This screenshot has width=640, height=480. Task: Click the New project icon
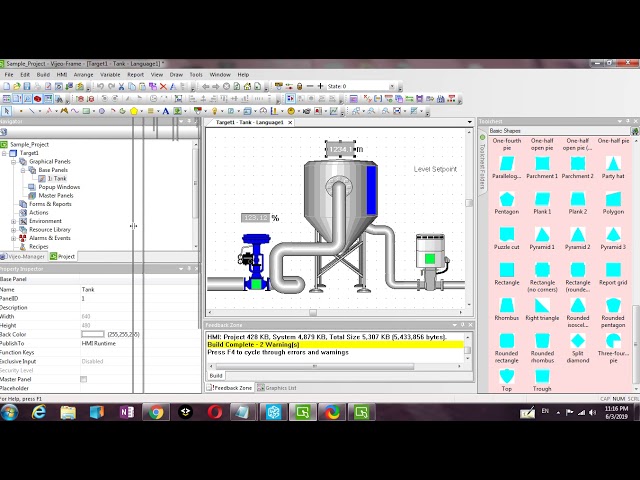click(x=6, y=87)
